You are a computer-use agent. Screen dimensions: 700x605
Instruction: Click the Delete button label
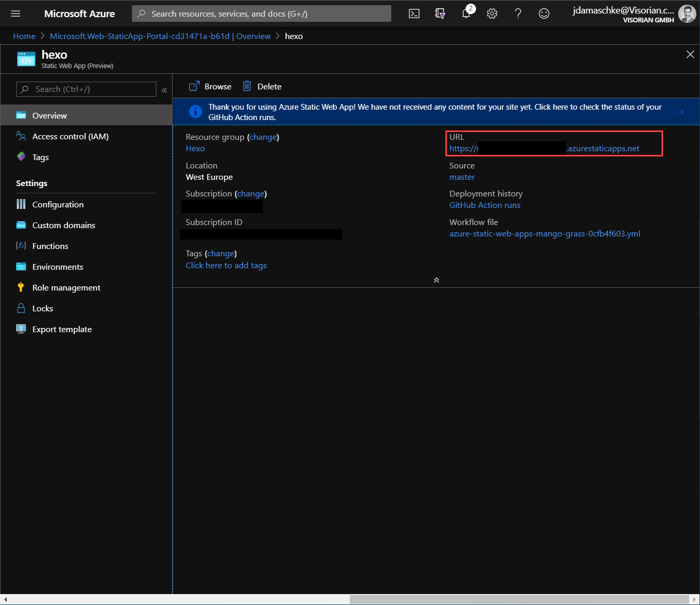[269, 87]
